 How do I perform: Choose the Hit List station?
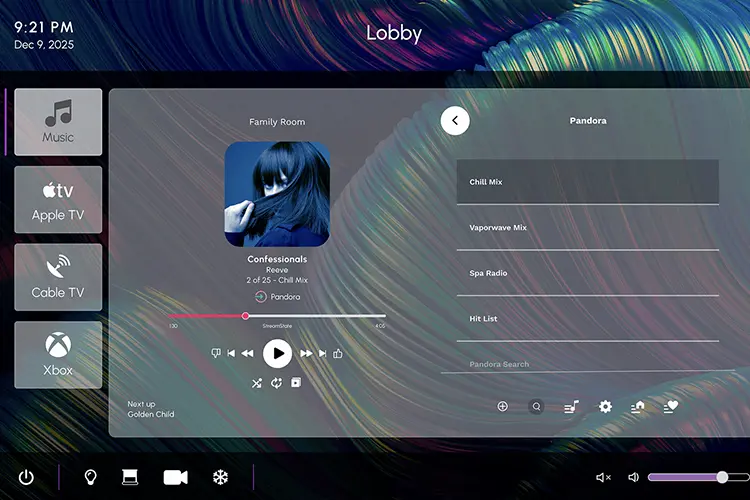tap(587, 319)
